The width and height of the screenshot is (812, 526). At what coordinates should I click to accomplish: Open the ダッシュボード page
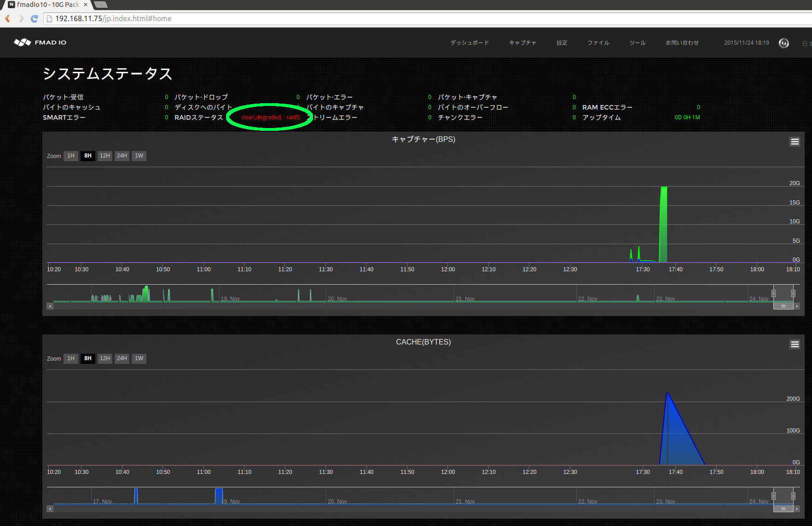(470, 43)
